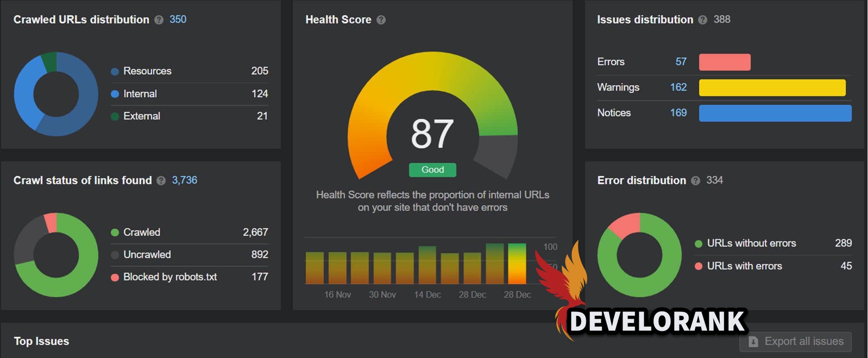Open the 169 notices count link
Image resolution: width=868 pixels, height=358 pixels.
678,113
